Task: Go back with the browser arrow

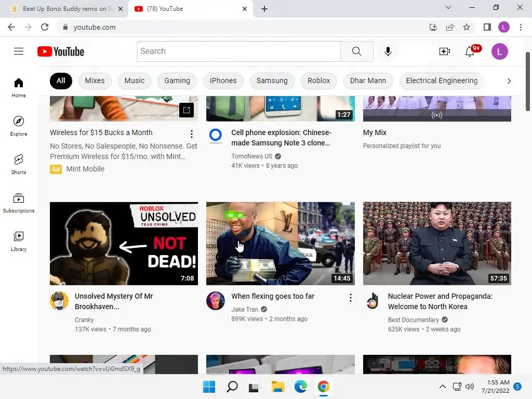Action: tap(11, 27)
